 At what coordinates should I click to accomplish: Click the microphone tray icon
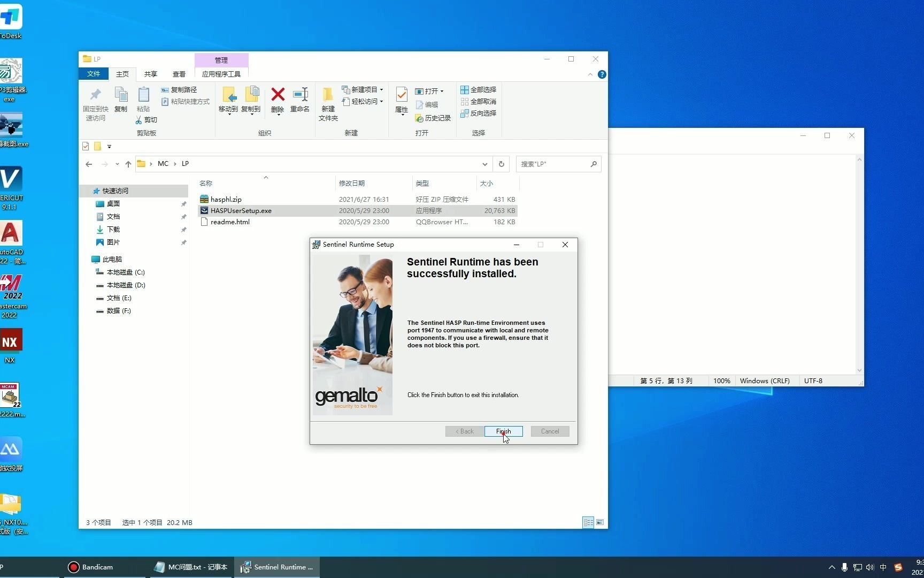pyautogui.click(x=844, y=567)
